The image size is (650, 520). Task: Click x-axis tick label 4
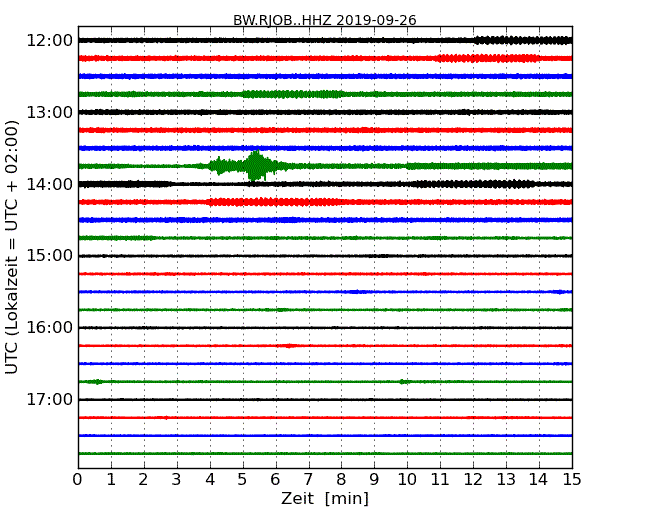(x=210, y=479)
